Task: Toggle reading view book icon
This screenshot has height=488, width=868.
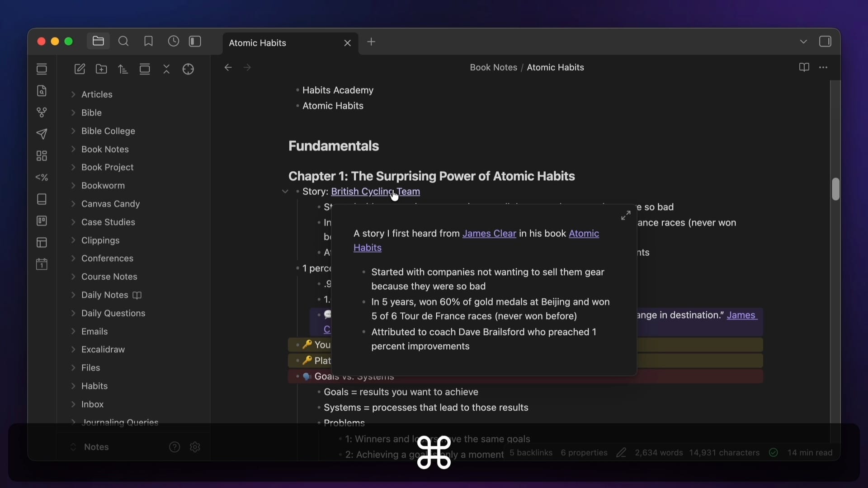Action: 804,67
